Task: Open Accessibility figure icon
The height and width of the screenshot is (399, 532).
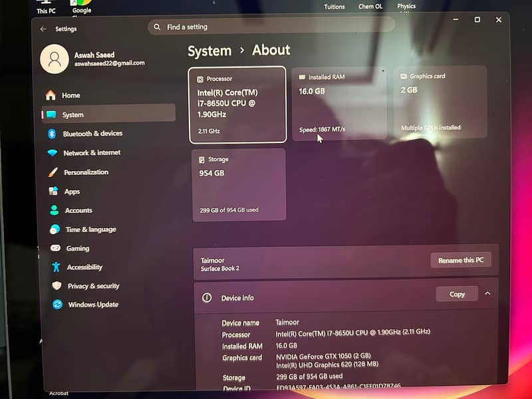Action: click(x=57, y=267)
